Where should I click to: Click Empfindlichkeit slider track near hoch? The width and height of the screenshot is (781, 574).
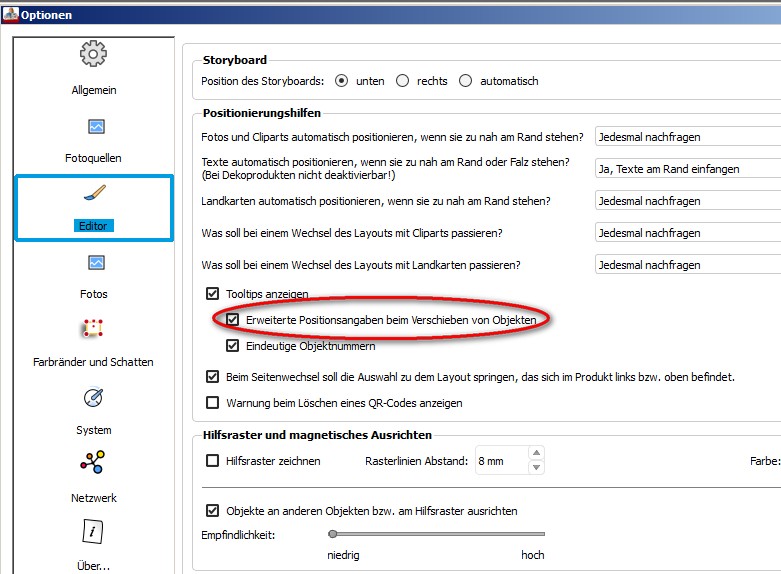533,534
